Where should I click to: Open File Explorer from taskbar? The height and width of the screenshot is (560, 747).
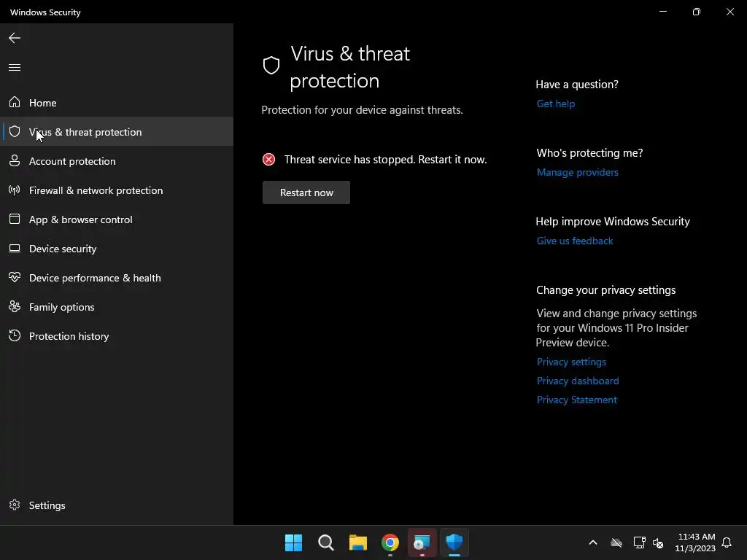click(x=357, y=542)
